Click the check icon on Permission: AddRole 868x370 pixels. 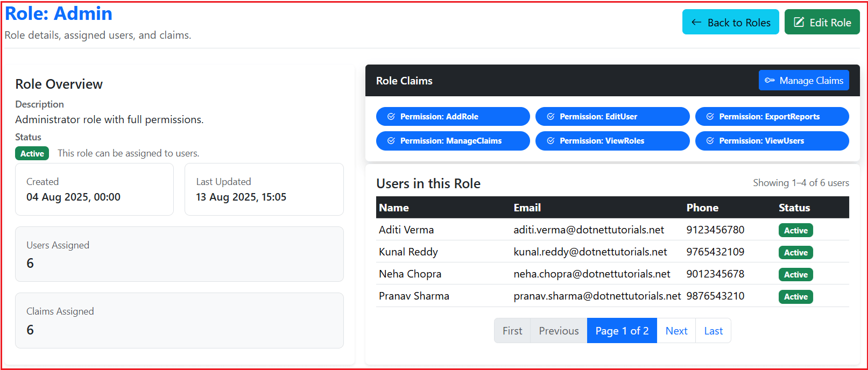tap(391, 117)
